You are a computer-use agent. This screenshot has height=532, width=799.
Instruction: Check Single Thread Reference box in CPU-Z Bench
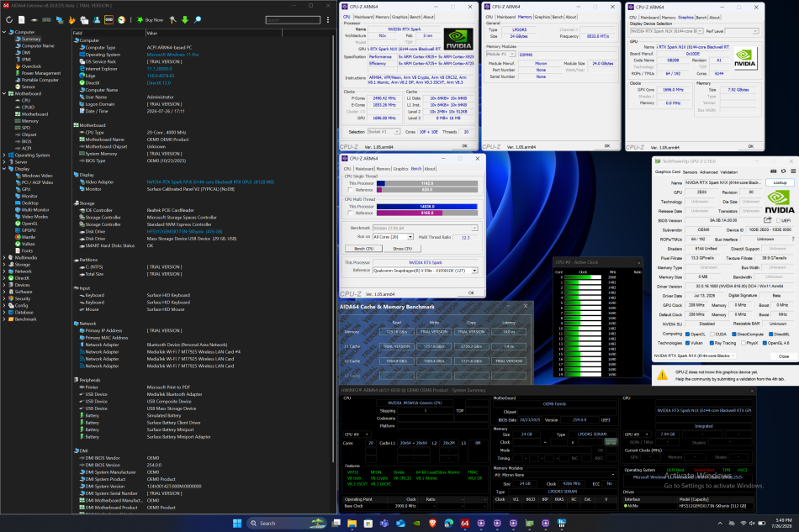coord(350,190)
